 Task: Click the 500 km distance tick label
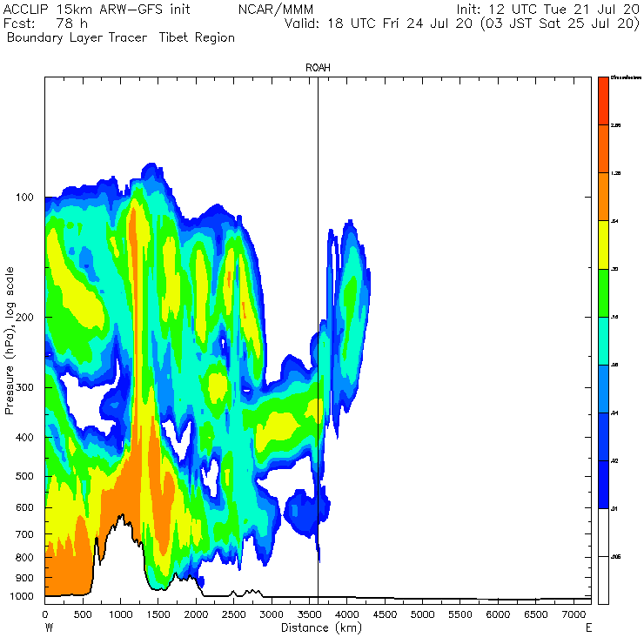coord(83,614)
